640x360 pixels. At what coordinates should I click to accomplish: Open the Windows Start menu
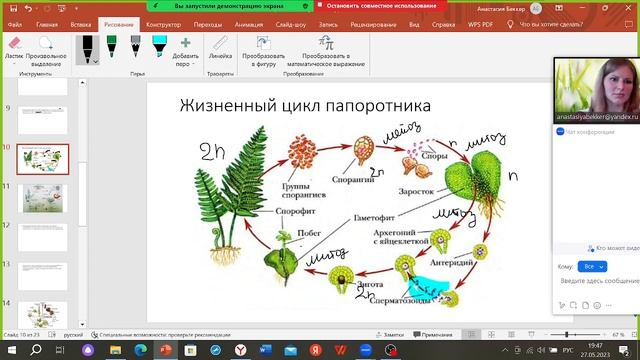11,350
